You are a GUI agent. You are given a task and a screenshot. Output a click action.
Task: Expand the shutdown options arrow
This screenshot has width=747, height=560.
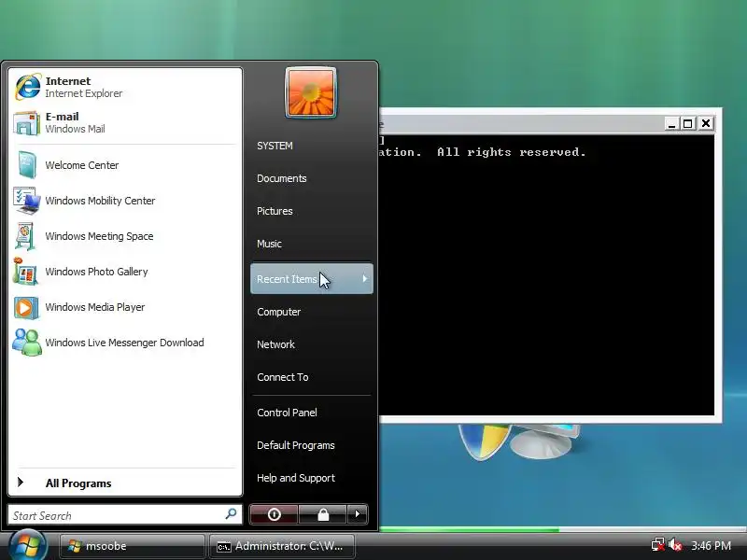(358, 514)
